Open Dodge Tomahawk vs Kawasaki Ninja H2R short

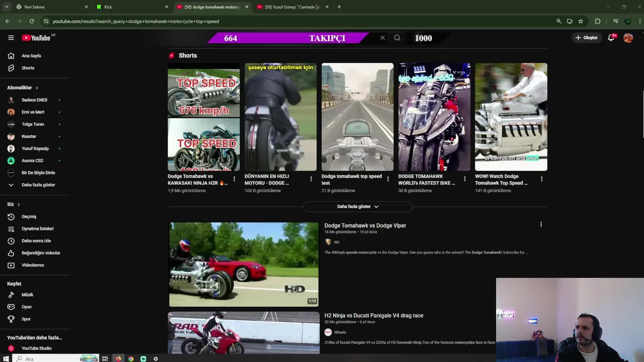pos(204,117)
